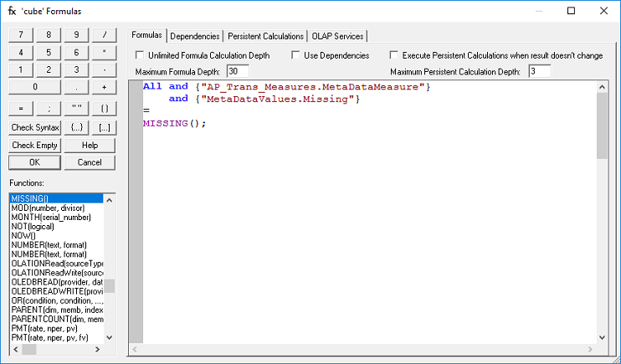
Task: Insert curly braces {...}
Action: (x=76, y=127)
